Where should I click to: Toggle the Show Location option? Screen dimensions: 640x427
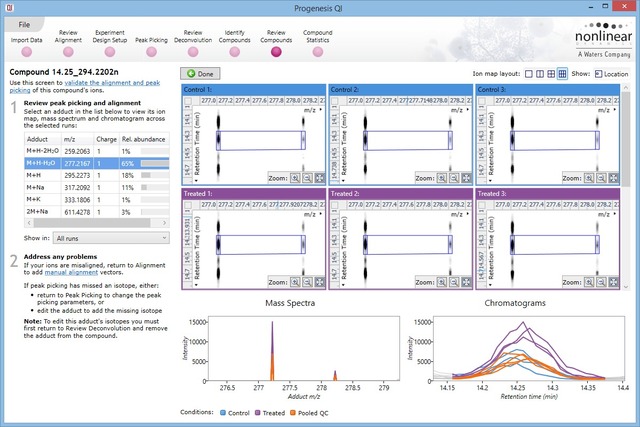pyautogui.click(x=597, y=74)
